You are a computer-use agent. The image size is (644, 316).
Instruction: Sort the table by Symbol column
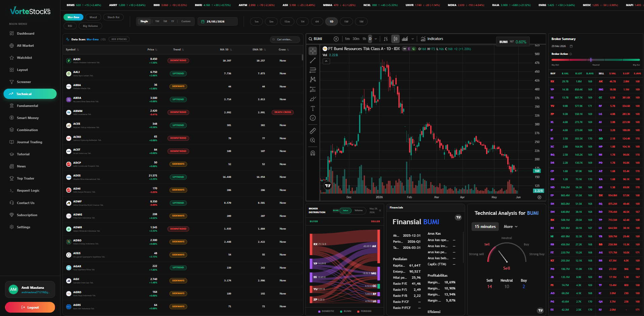pos(72,50)
